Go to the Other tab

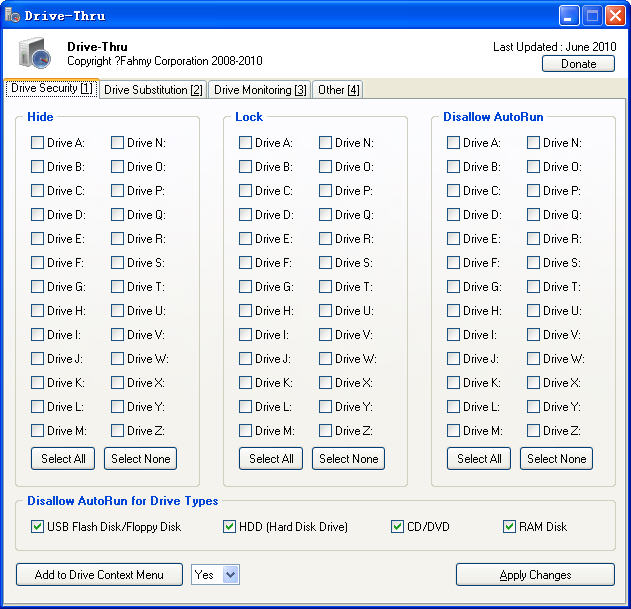click(x=338, y=90)
